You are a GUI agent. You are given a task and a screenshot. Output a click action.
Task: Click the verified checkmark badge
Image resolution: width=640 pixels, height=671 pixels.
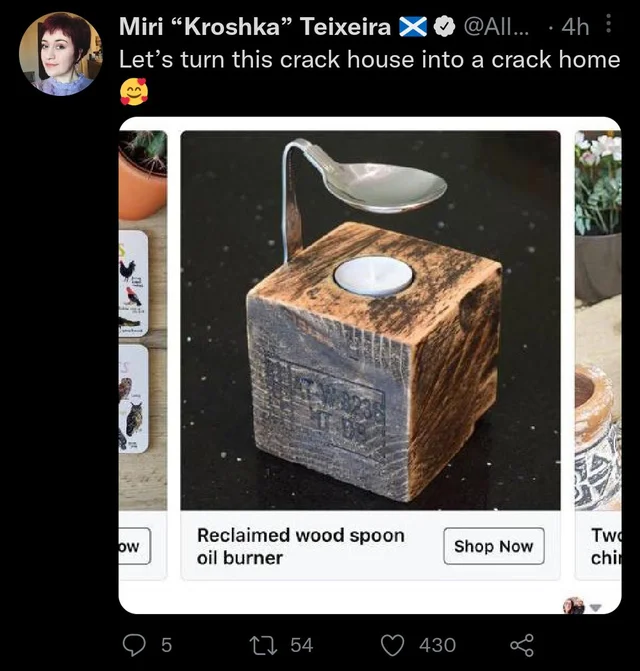coord(444,27)
